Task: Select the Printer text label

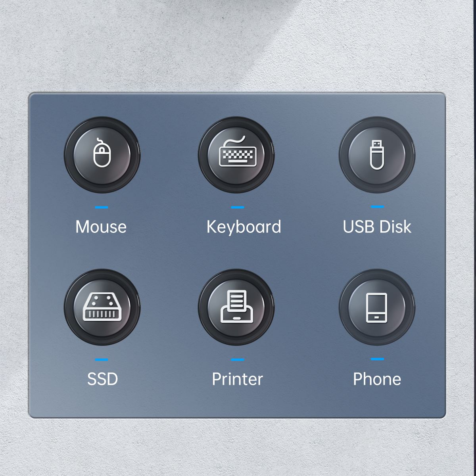Action: point(238,379)
